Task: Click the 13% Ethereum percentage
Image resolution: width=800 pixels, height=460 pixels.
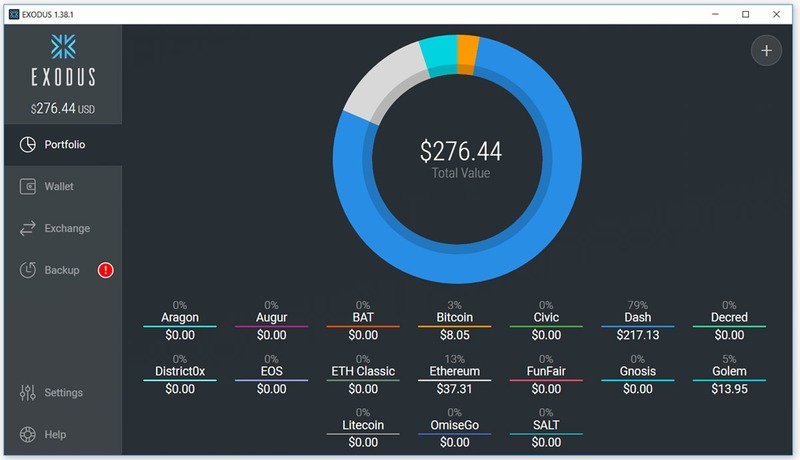Action: (455, 359)
